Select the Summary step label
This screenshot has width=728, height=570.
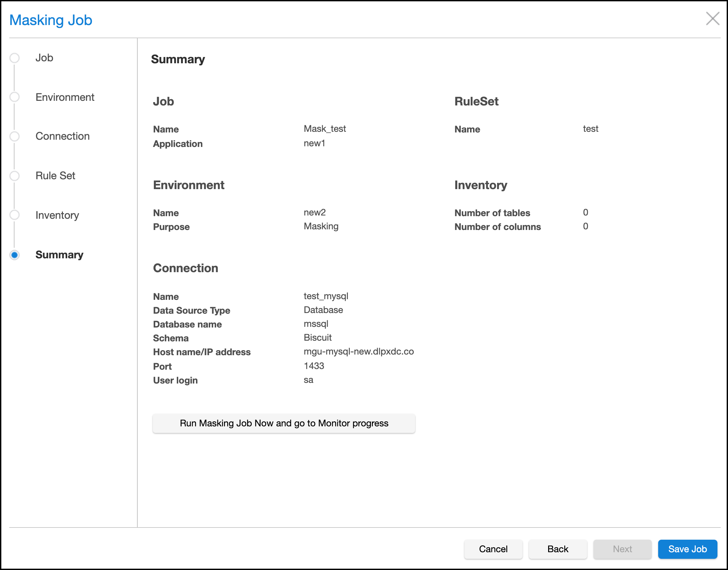59,255
